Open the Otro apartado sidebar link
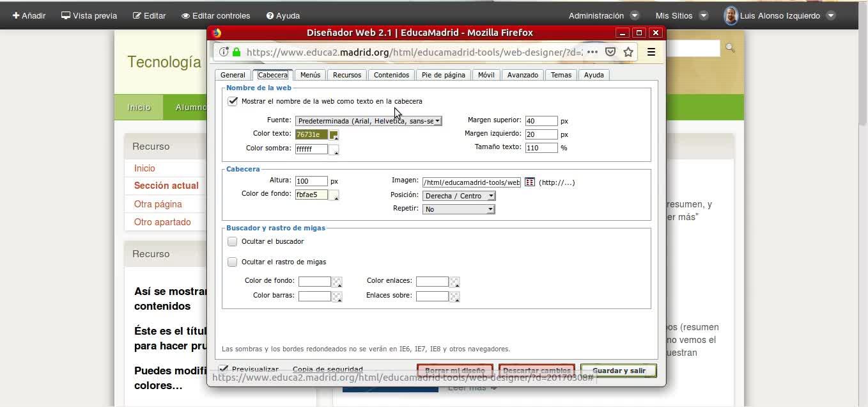 (x=162, y=222)
